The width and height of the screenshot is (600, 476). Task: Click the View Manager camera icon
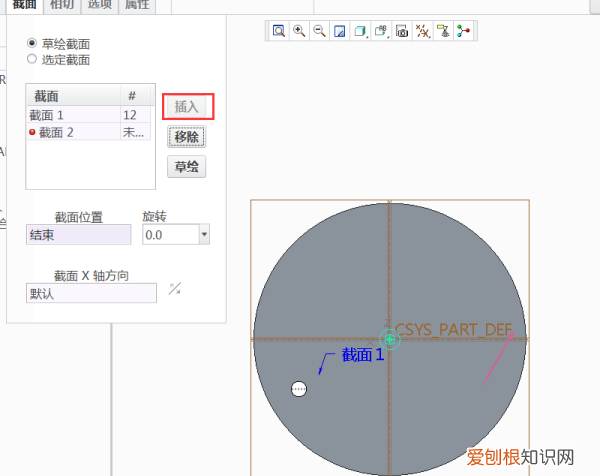click(402, 31)
